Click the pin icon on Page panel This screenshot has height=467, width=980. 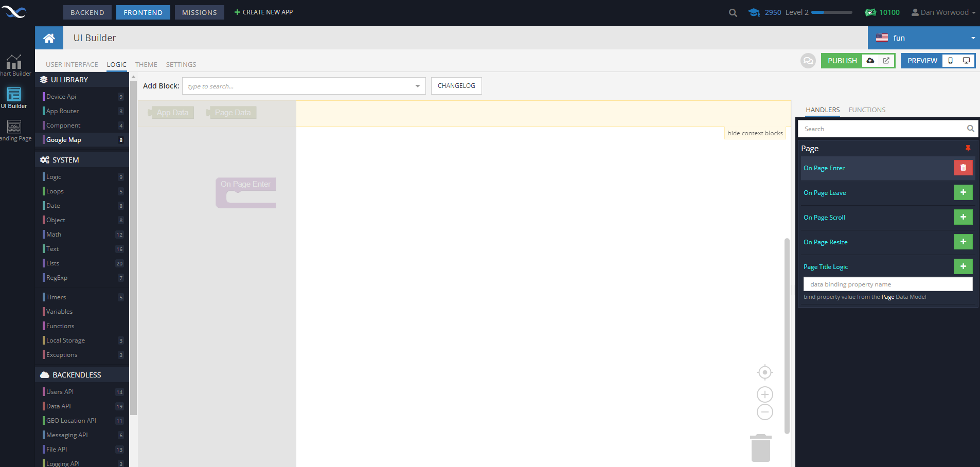pos(968,148)
